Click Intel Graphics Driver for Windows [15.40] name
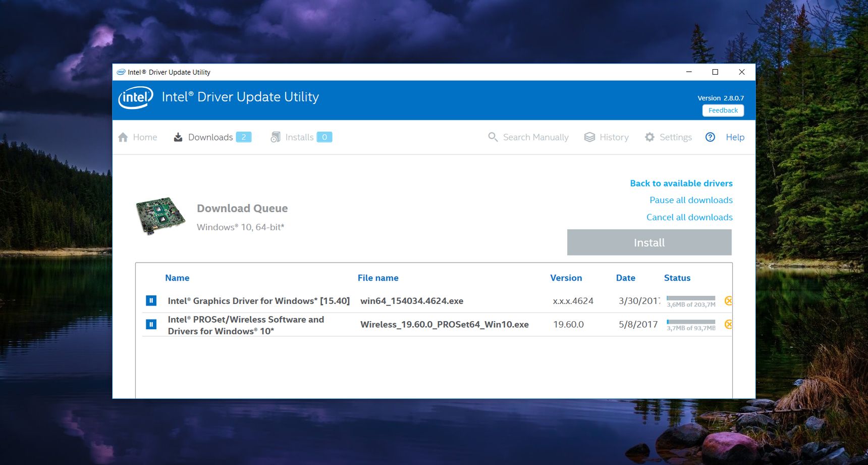Image resolution: width=868 pixels, height=465 pixels. point(258,301)
